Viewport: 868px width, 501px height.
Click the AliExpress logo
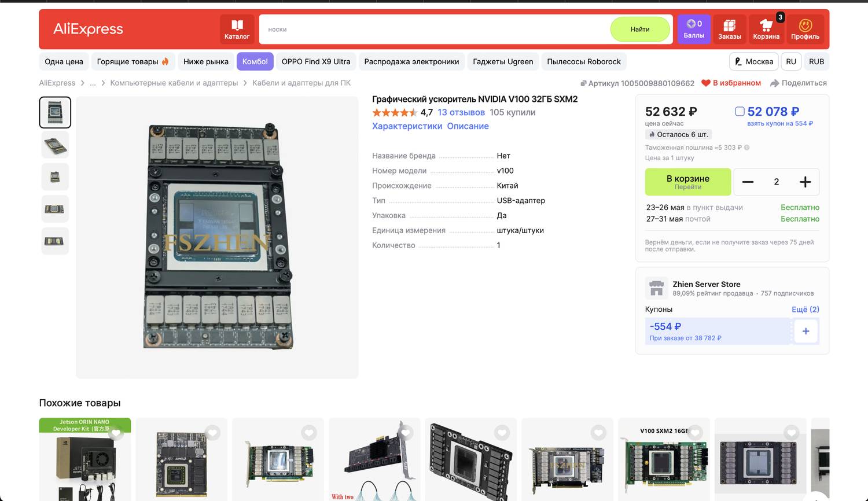[88, 29]
